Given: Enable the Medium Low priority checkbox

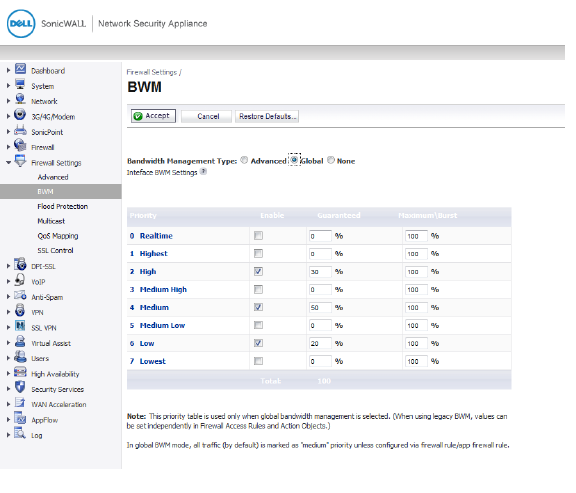Looking at the screenshot, I should 259,325.
